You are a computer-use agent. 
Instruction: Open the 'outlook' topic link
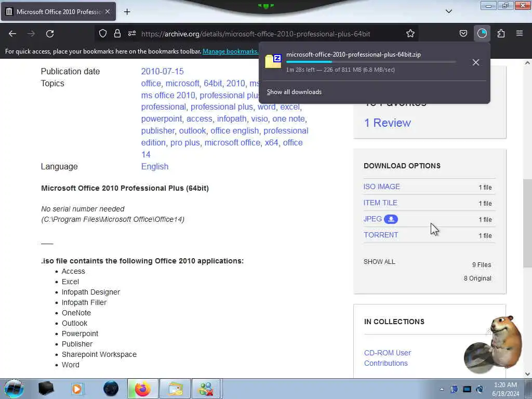click(192, 130)
